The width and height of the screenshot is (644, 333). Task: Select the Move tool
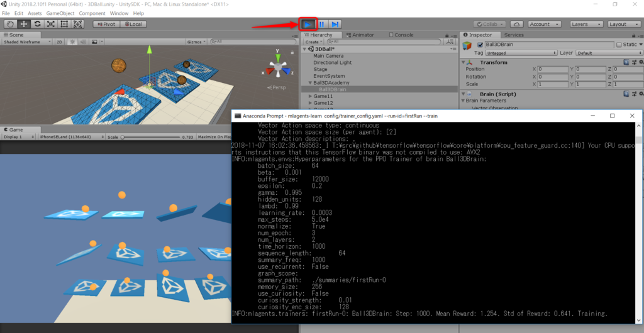(x=24, y=25)
